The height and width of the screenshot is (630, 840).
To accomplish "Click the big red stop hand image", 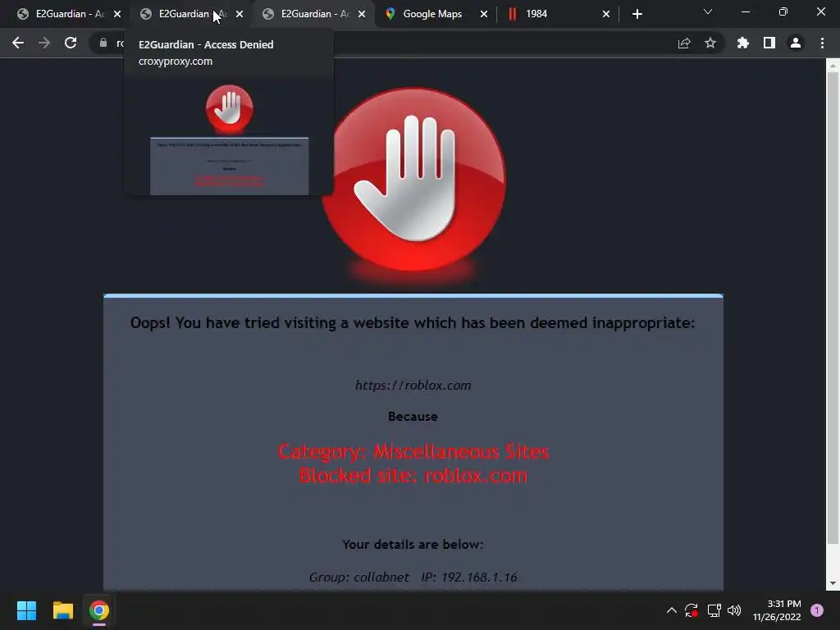I will click(x=413, y=180).
